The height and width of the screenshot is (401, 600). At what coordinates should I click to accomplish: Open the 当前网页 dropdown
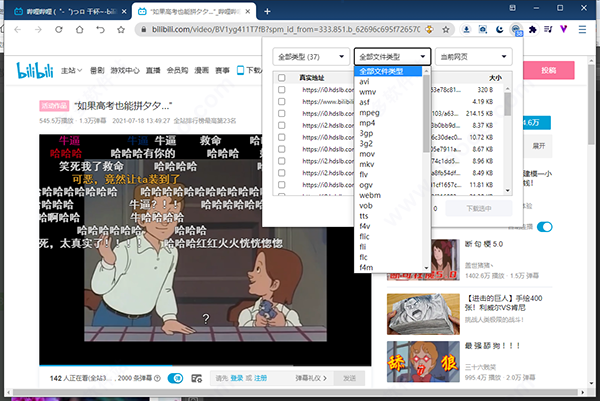[x=473, y=57]
